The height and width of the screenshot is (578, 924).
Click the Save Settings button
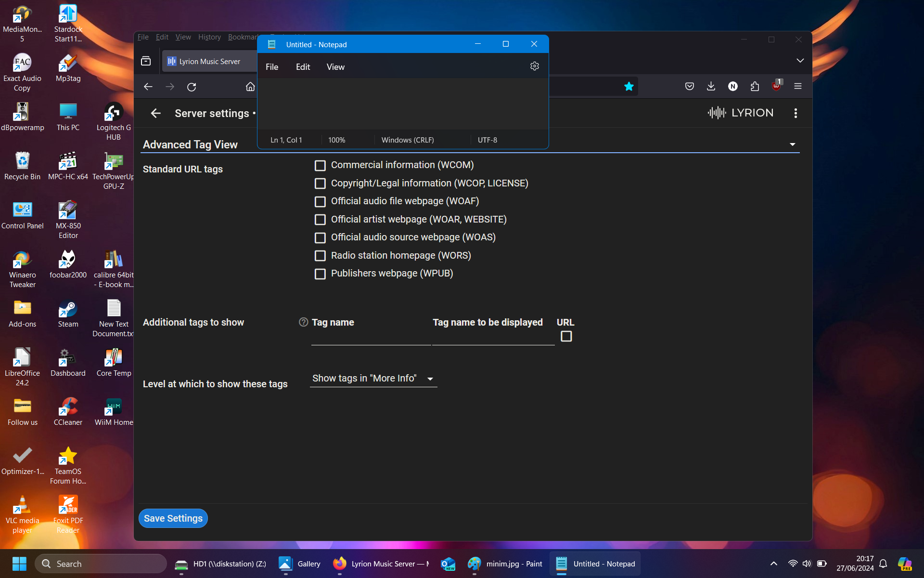coord(173,518)
